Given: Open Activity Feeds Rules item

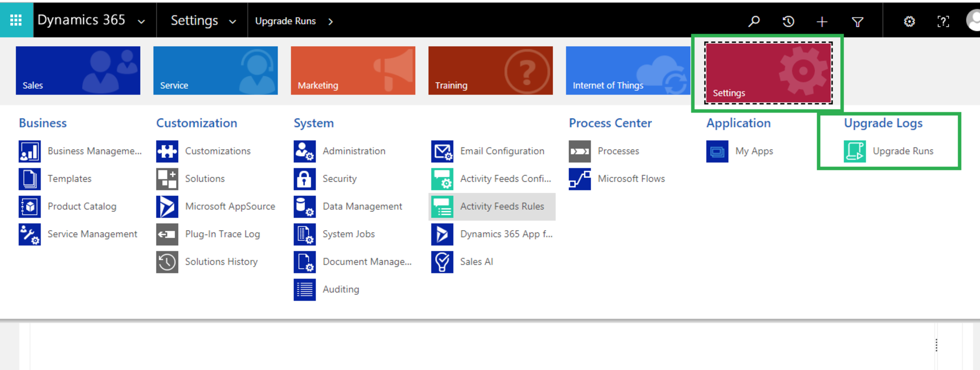Looking at the screenshot, I should [492, 207].
